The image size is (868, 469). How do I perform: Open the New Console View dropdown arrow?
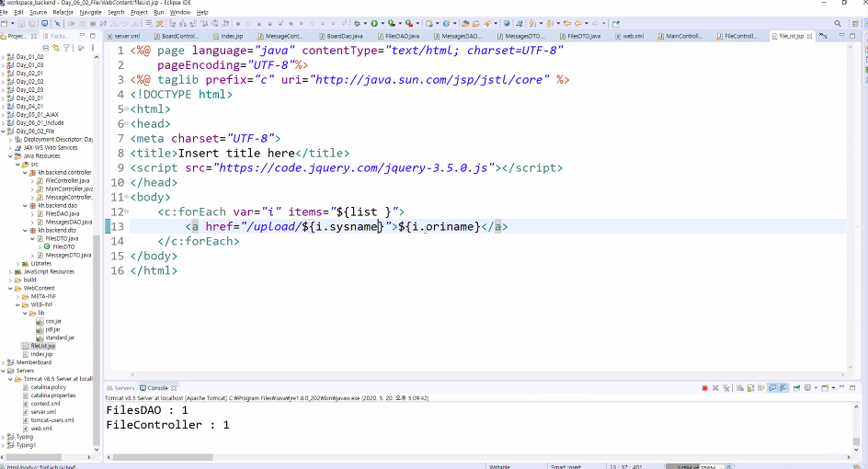[x=833, y=388]
